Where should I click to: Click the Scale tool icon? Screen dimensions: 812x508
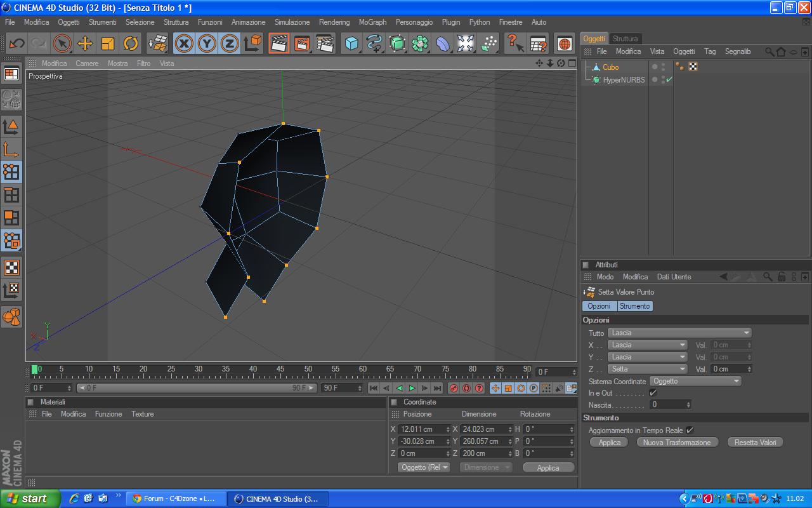[108, 43]
